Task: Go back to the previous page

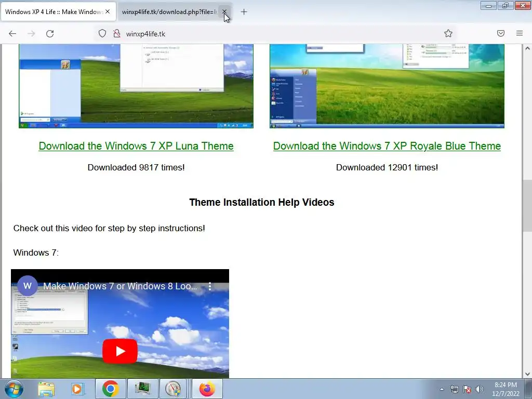Action: 12,34
